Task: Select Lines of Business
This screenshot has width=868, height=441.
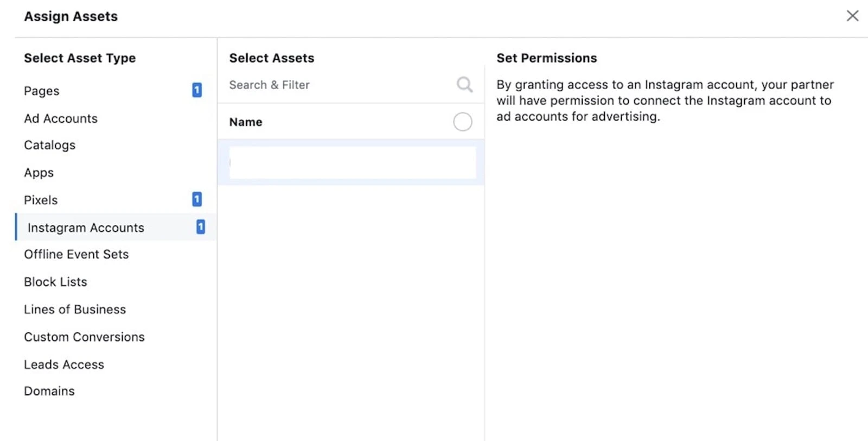Action: coord(75,310)
